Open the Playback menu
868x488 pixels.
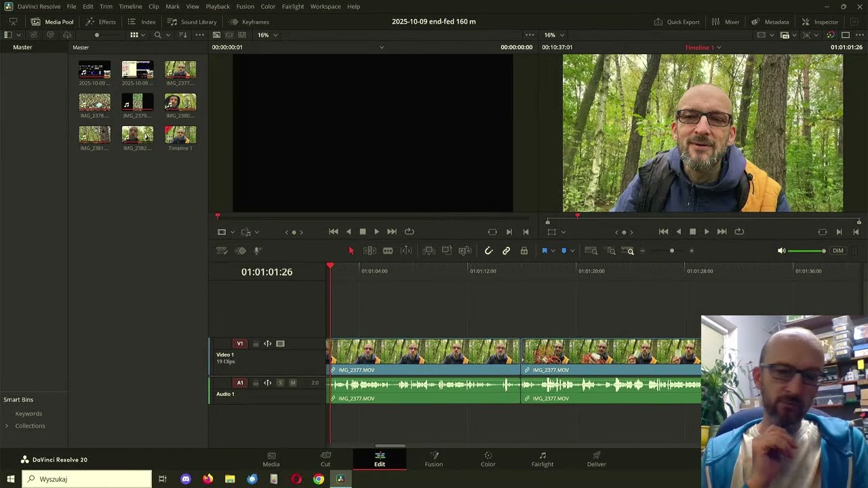(x=218, y=6)
